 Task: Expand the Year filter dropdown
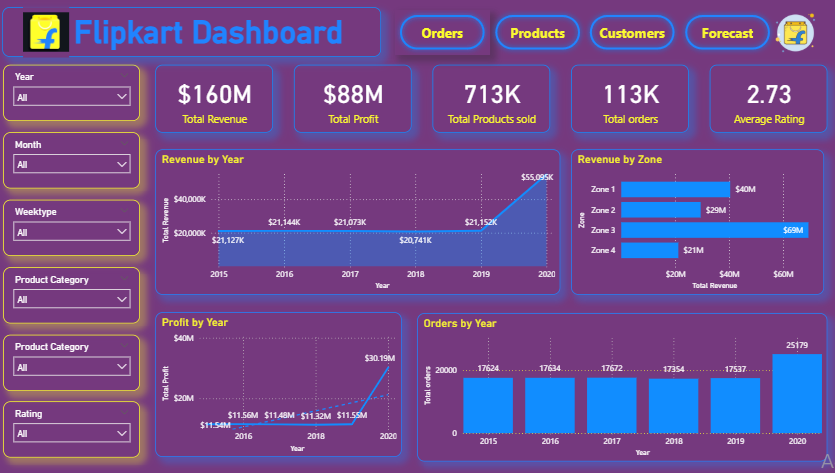[72, 97]
